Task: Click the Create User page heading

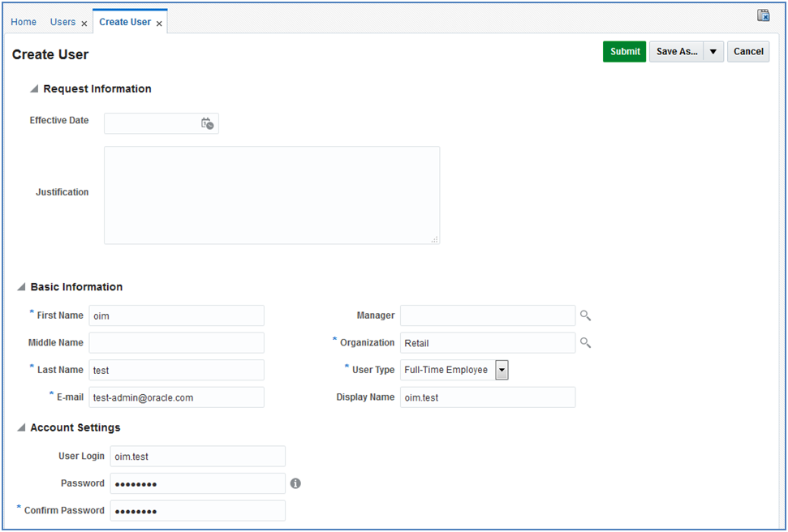Action: (x=50, y=55)
